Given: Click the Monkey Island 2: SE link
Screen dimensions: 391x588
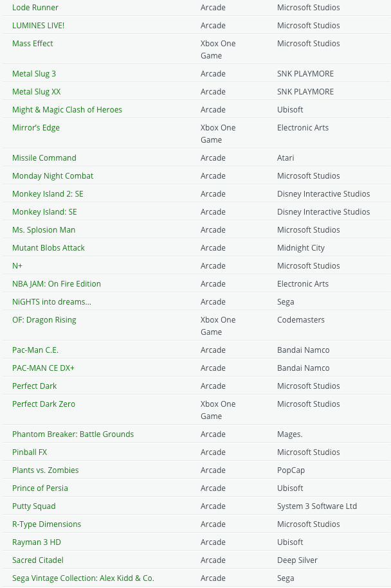Looking at the screenshot, I should coord(48,193).
